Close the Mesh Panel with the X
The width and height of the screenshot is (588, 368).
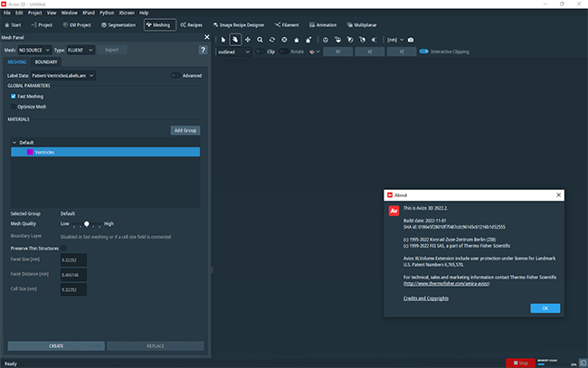206,37
